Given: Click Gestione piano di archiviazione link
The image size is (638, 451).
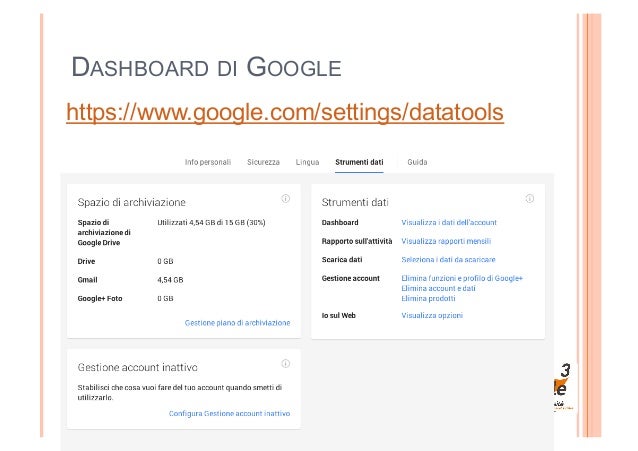Looking at the screenshot, I should tap(238, 323).
